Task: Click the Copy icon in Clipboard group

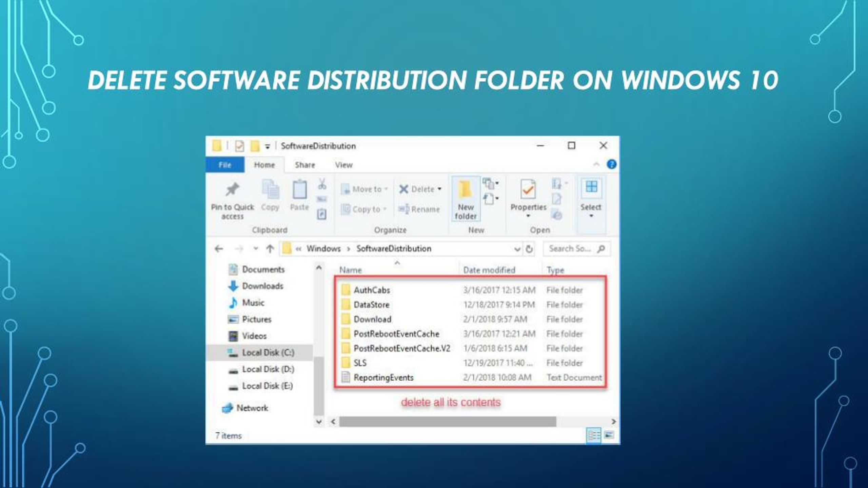Action: (270, 189)
